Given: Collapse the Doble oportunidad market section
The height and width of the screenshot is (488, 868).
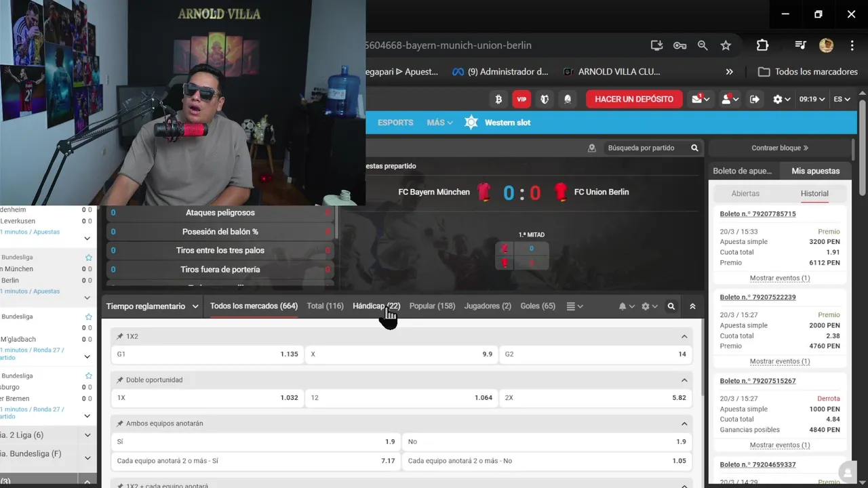Looking at the screenshot, I should click(x=684, y=380).
